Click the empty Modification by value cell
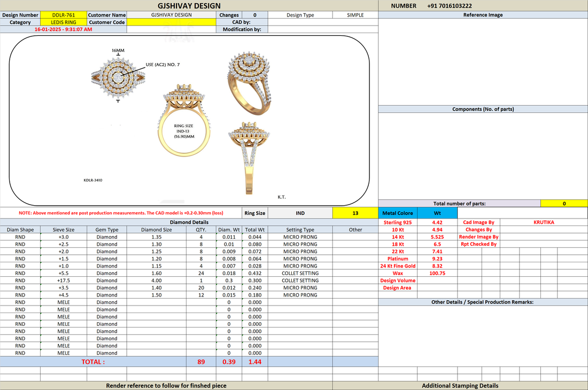Viewport: 588px width, 390px height. coord(323,29)
